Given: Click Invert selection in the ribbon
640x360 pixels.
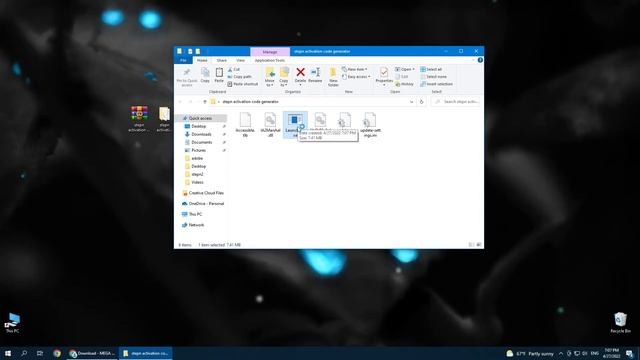Looking at the screenshot, I should (436, 84).
